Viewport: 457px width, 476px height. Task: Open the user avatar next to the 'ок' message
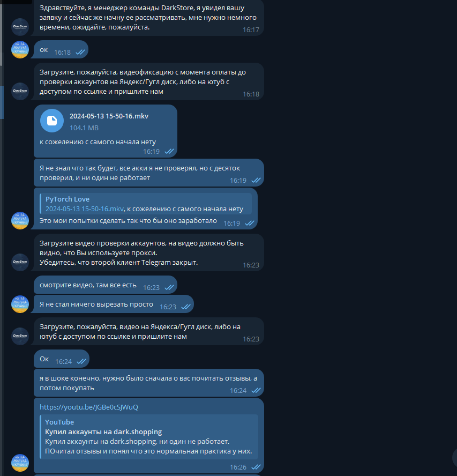20,49
